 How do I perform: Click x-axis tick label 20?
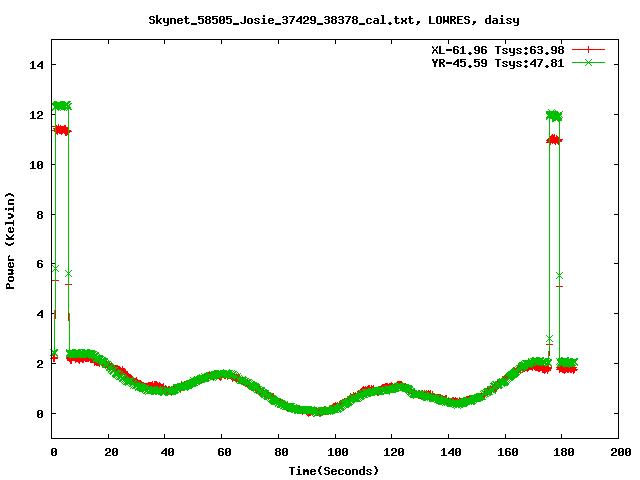click(x=111, y=452)
